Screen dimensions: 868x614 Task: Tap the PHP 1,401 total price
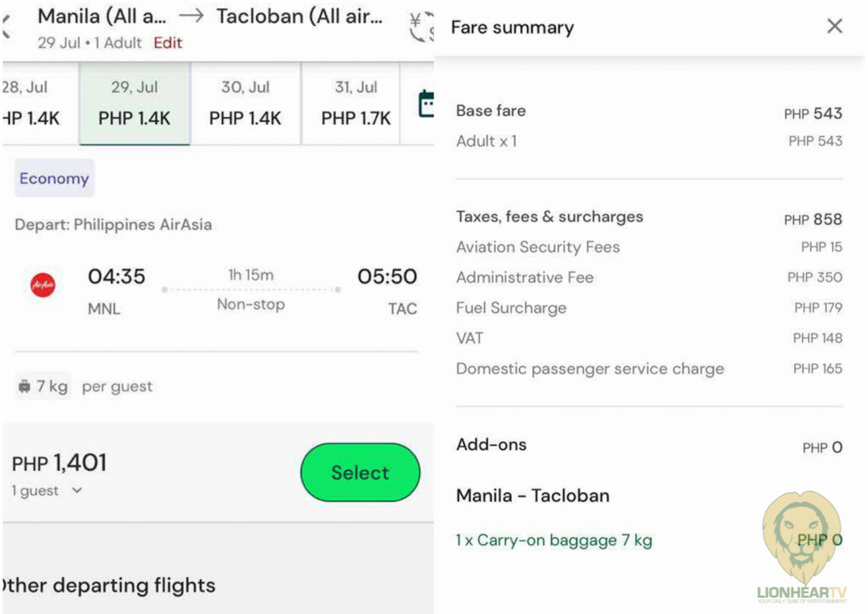point(60,463)
